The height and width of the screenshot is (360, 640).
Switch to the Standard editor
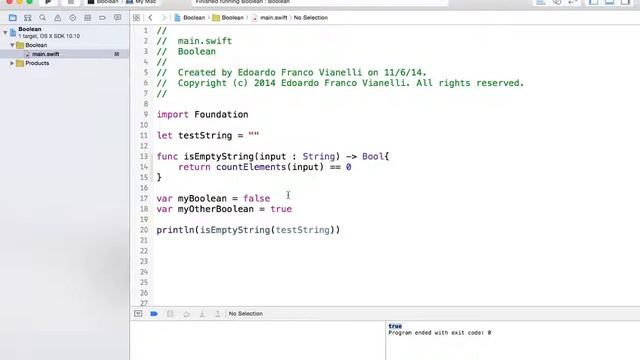pos(541,2)
